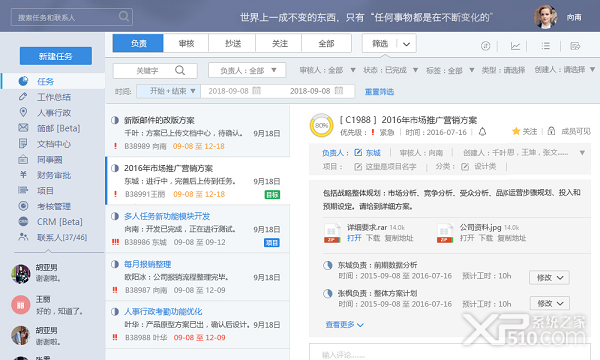
Task: Expand the 筛选 dropdown arrow
Action: click(x=406, y=44)
